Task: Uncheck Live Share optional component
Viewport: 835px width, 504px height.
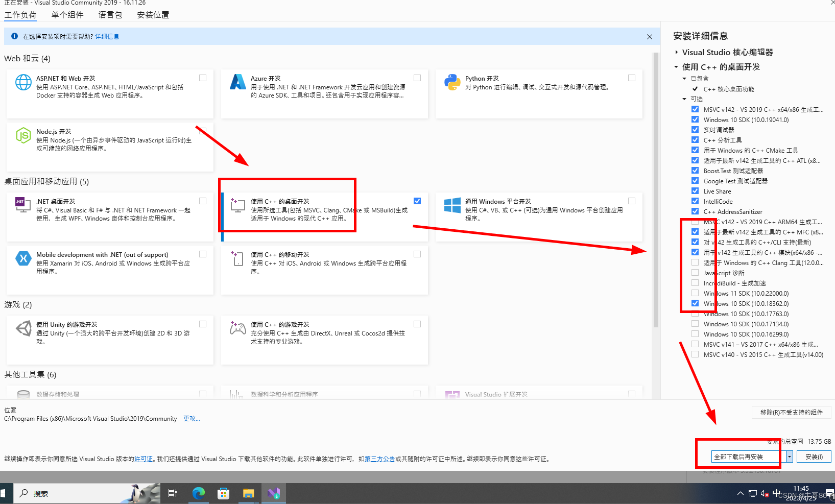Action: tap(695, 191)
